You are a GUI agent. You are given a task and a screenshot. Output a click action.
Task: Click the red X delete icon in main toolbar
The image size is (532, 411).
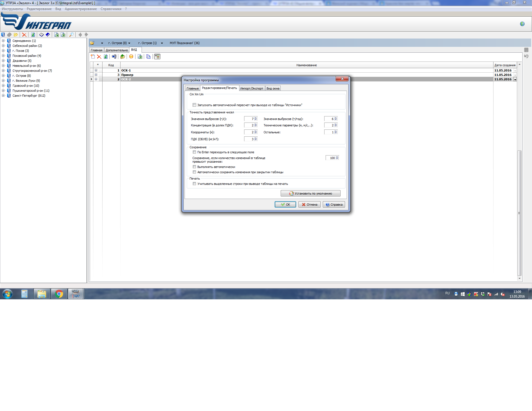(x=24, y=35)
